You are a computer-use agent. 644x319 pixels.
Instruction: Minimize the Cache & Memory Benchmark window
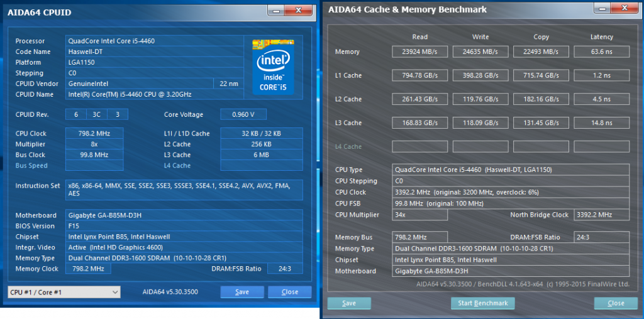[602, 8]
